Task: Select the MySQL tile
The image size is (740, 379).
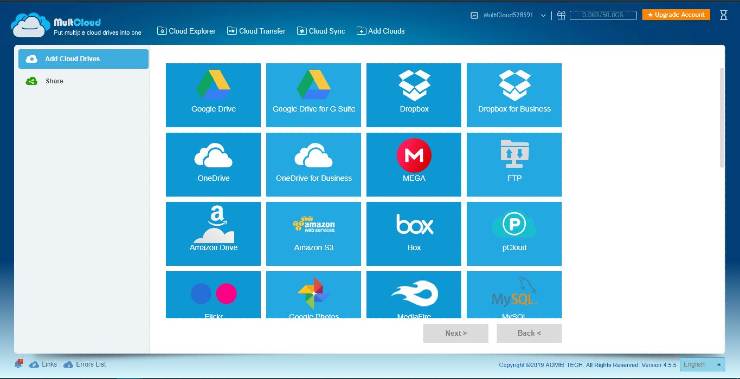Action: 514,295
